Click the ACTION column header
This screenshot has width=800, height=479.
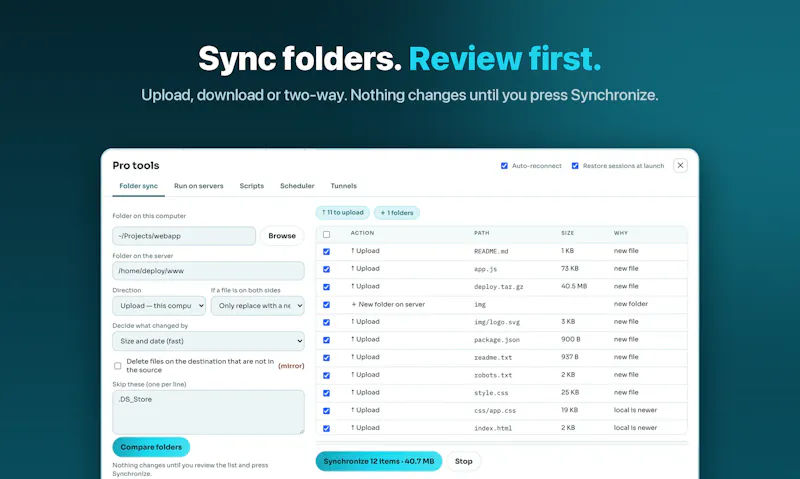[x=362, y=233]
